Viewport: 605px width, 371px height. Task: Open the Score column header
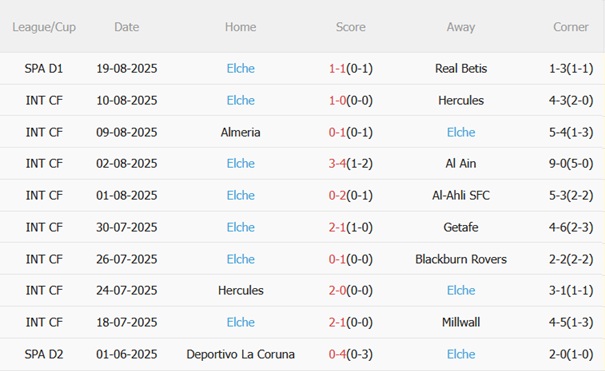tap(350, 27)
